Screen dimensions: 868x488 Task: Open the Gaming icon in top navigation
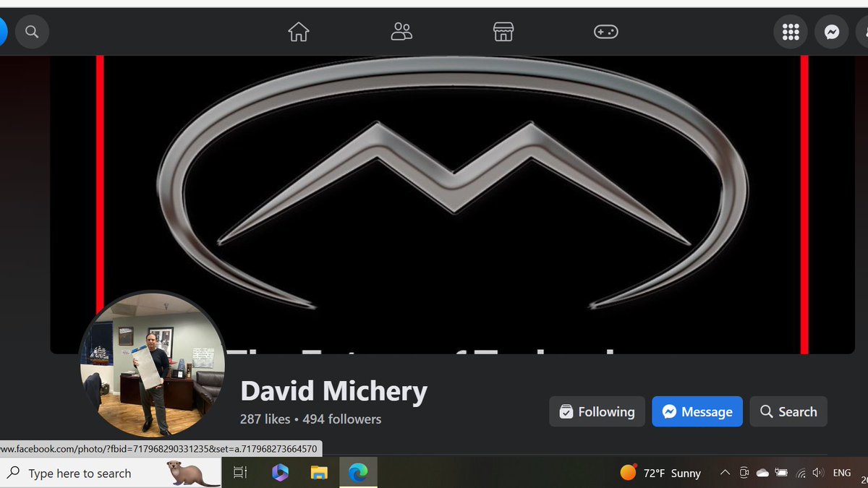point(605,32)
